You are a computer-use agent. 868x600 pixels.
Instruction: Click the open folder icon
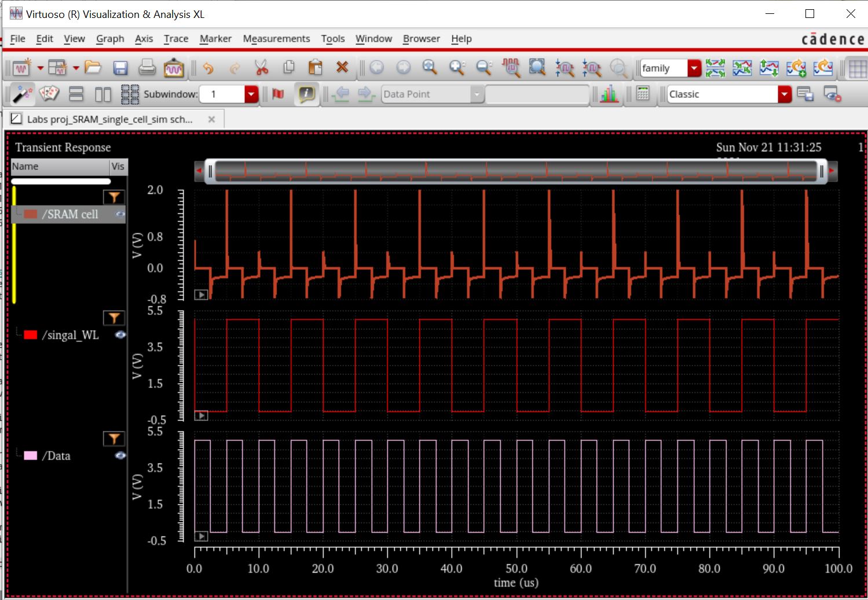pyautogui.click(x=93, y=68)
